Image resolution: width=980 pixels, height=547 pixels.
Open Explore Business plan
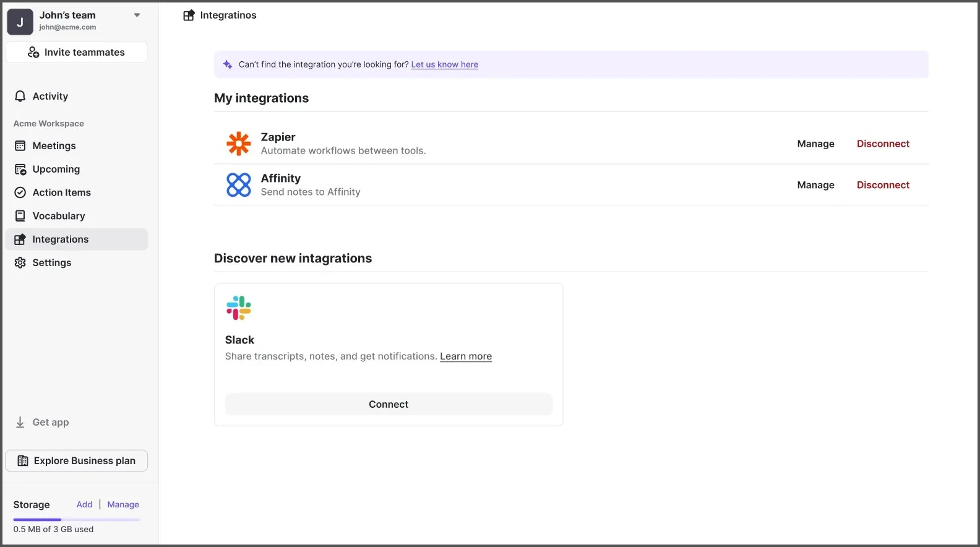point(76,461)
